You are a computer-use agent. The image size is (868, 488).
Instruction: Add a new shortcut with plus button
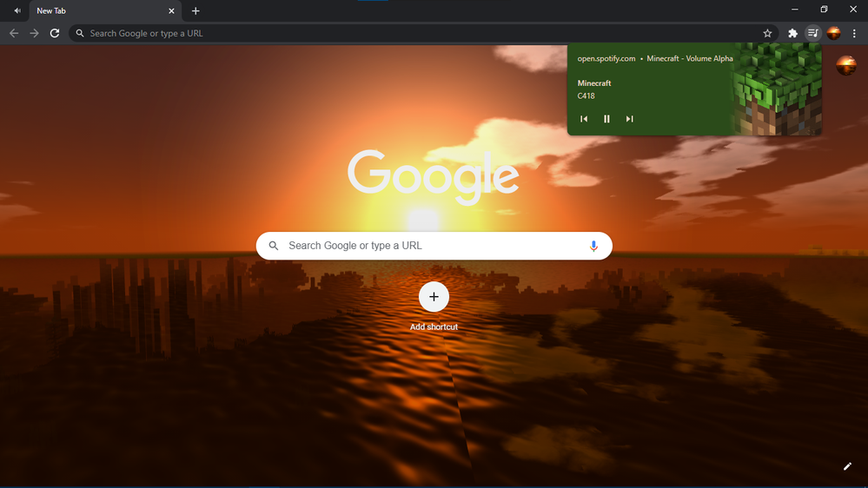point(434,297)
